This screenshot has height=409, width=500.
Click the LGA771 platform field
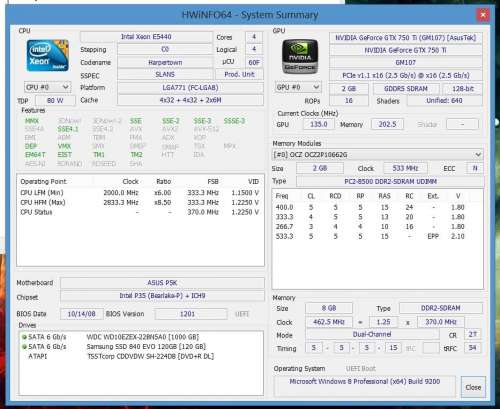[x=190, y=88]
